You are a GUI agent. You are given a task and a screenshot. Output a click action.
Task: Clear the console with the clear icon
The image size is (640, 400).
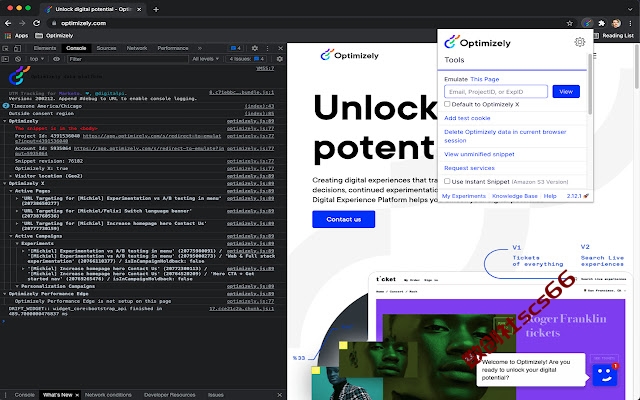(x=18, y=59)
